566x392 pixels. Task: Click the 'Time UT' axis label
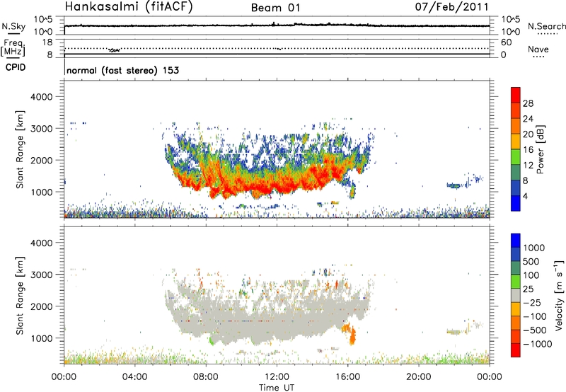click(277, 388)
